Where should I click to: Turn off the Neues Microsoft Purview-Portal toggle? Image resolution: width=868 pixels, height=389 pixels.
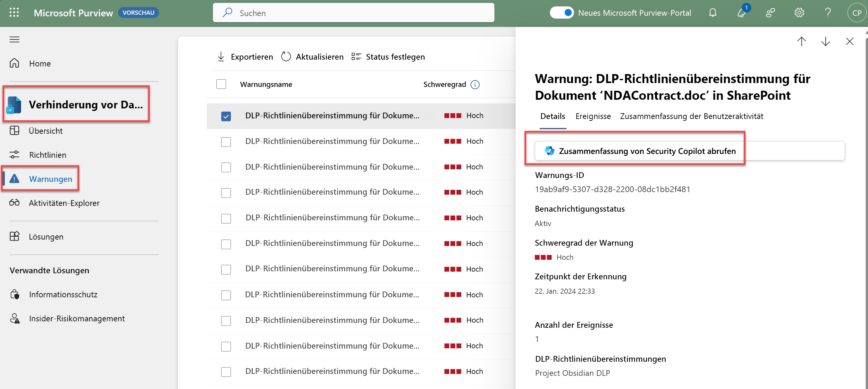click(x=561, y=13)
